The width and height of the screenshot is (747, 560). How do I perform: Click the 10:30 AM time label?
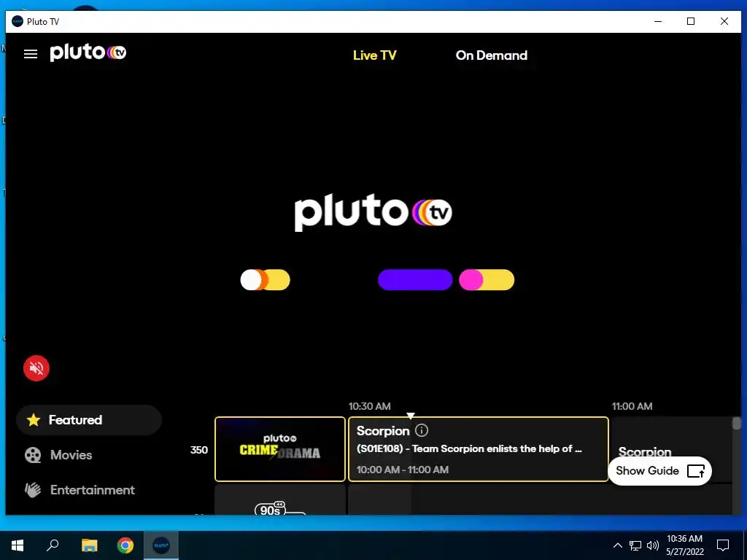370,406
